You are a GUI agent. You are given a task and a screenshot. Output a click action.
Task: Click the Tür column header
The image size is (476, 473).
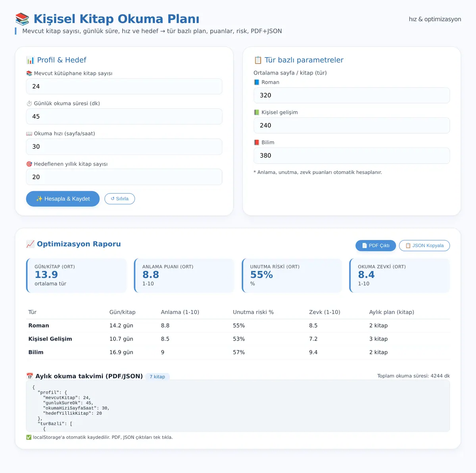33,312
